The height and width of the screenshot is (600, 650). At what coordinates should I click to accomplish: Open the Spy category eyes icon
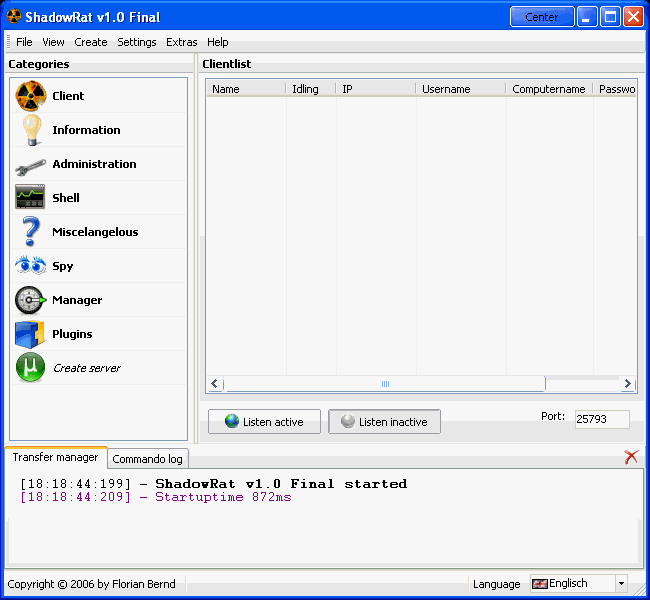(30, 266)
